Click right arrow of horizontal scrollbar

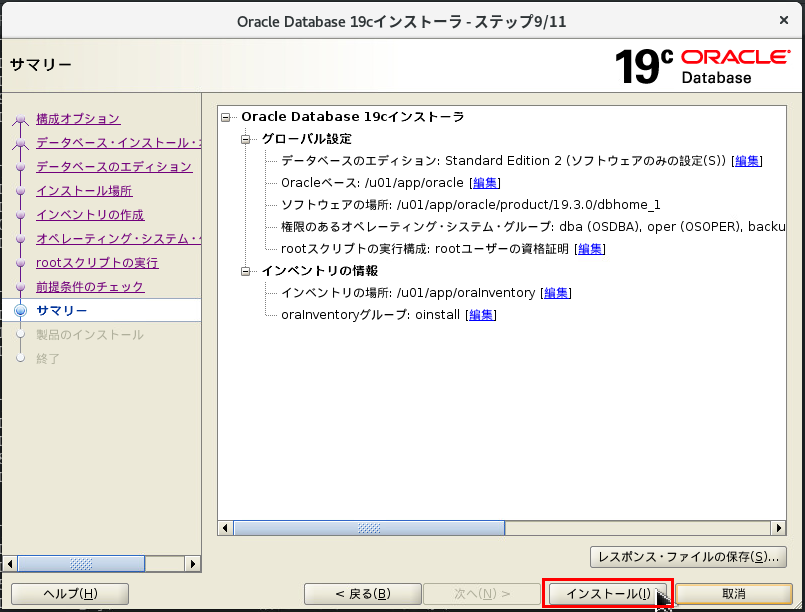click(779, 527)
